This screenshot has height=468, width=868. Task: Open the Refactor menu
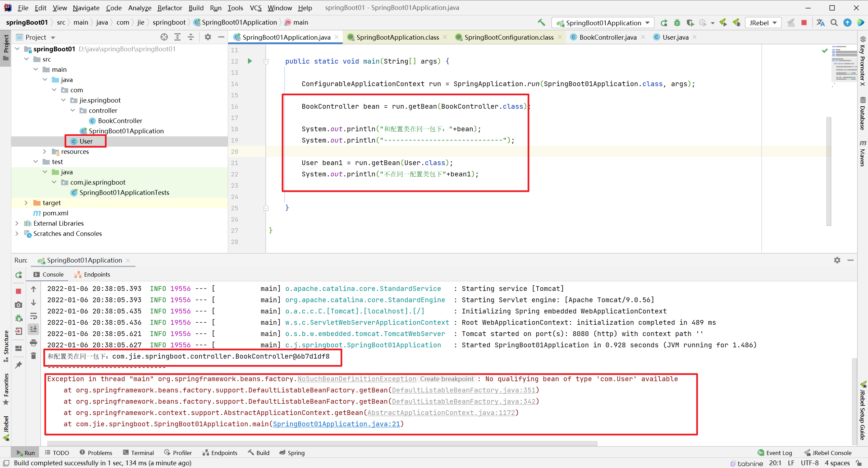point(170,8)
